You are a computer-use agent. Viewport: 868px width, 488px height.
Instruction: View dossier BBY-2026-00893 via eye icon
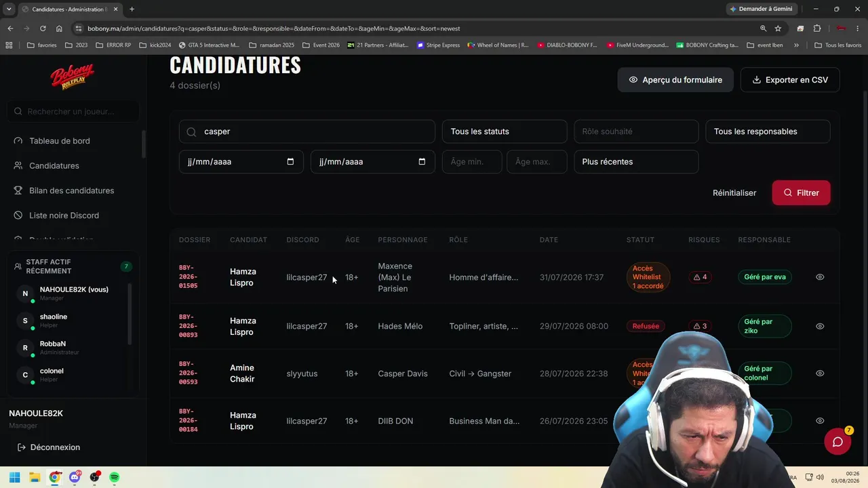[x=820, y=326]
